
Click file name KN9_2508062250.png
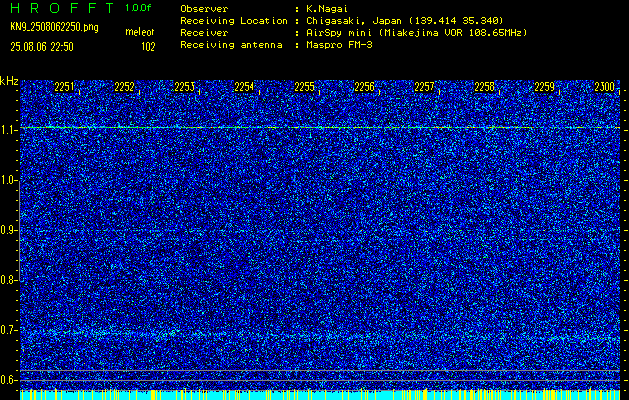[x=54, y=27]
